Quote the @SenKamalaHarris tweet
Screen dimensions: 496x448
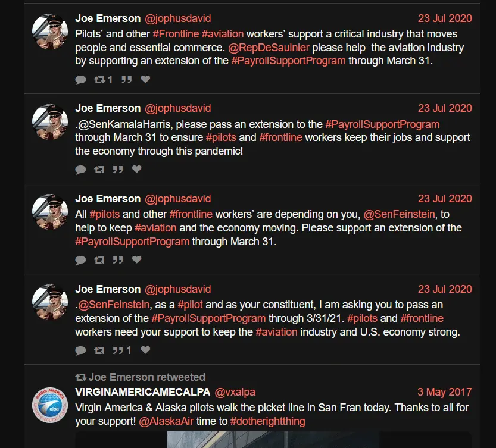pyautogui.click(x=118, y=170)
